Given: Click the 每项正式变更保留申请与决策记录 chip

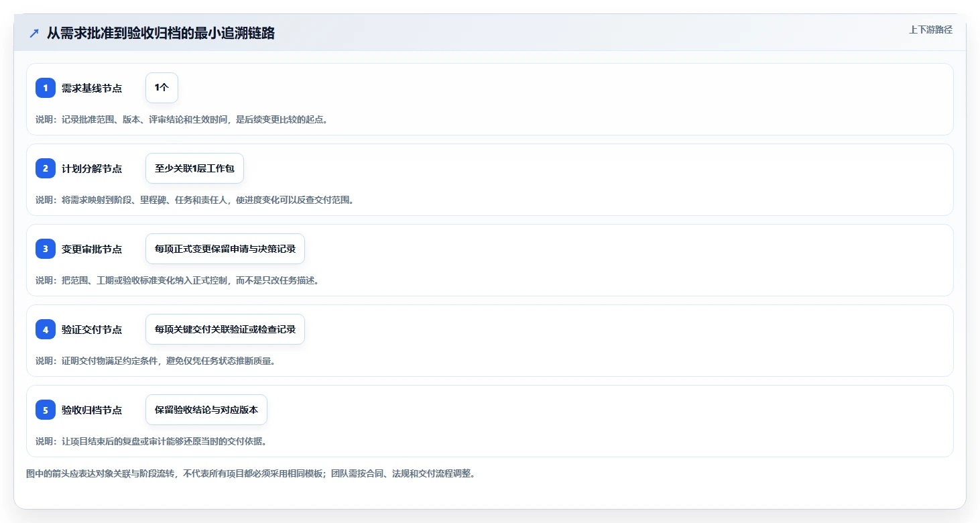Looking at the screenshot, I should click(x=225, y=249).
